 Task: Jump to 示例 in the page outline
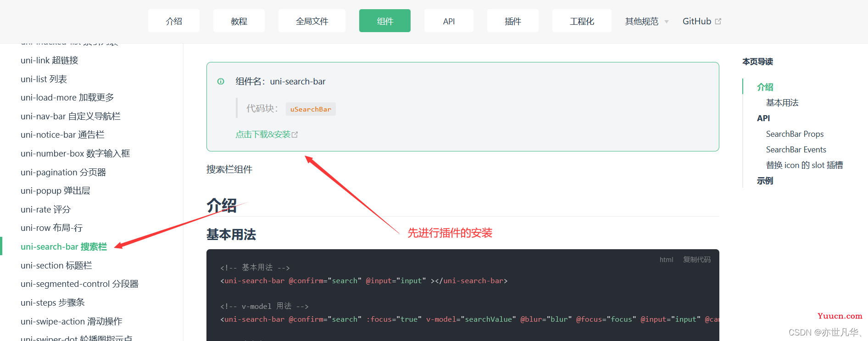pos(765,180)
